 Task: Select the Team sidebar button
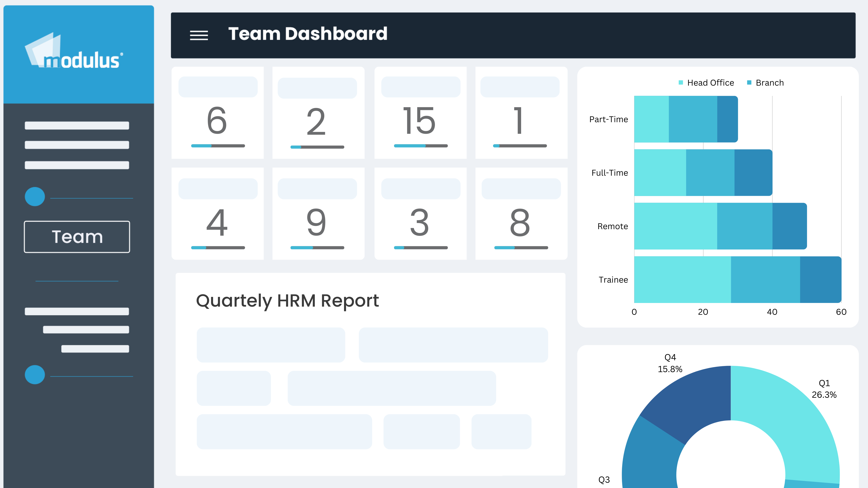pyautogui.click(x=77, y=237)
